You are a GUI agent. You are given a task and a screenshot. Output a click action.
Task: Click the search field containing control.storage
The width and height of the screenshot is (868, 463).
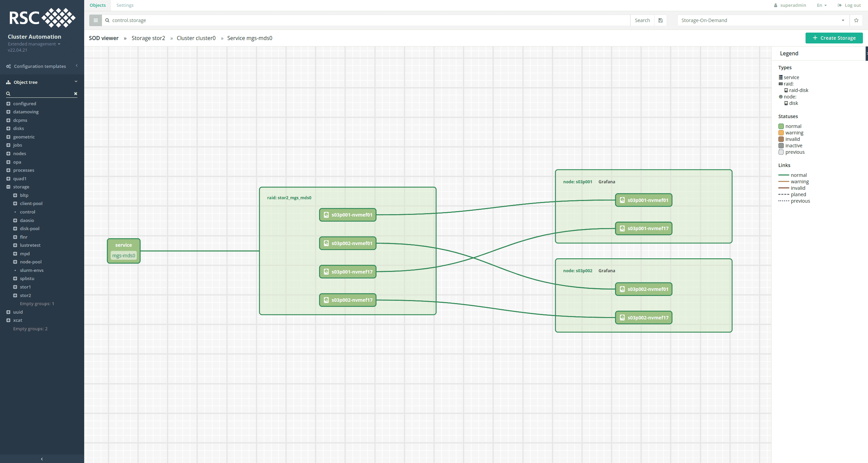[238, 20]
